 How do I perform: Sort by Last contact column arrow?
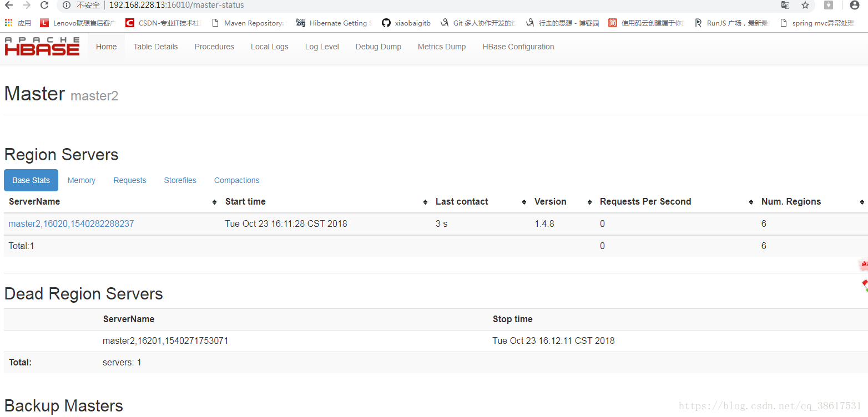(524, 202)
